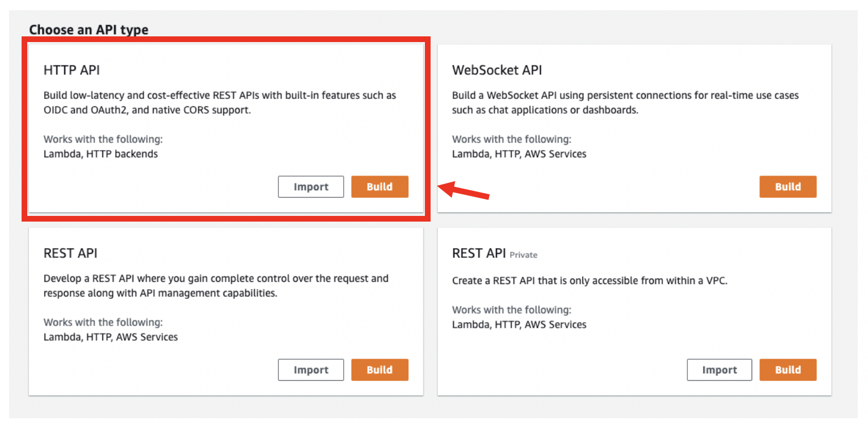Viewport: 868px width, 425px height.
Task: Click the Import button for HTTP API
Action: click(311, 186)
